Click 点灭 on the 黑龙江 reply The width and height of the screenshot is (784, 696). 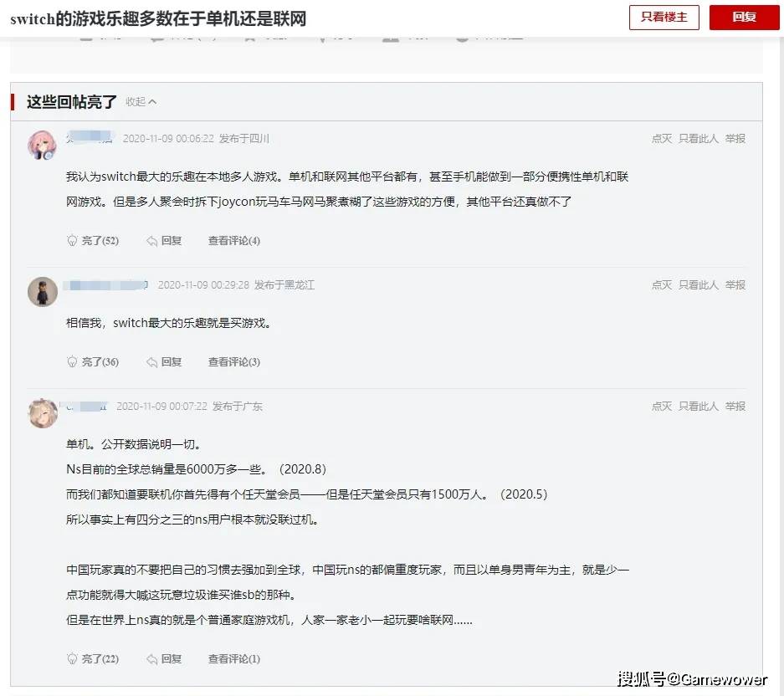click(662, 285)
